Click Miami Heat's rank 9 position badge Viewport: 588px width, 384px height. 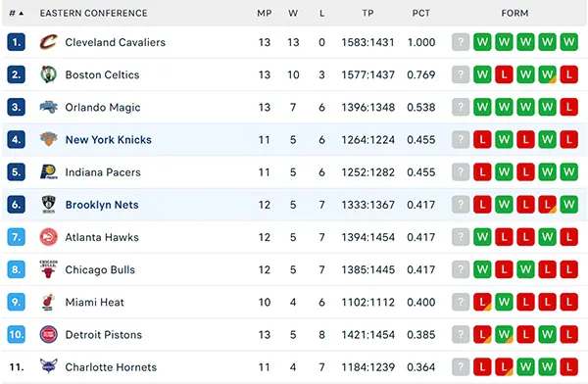tap(16, 302)
